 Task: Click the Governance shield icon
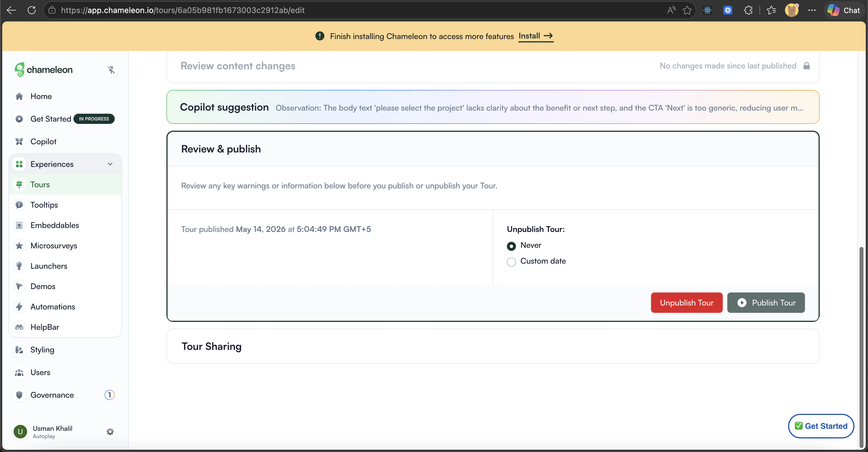point(19,395)
